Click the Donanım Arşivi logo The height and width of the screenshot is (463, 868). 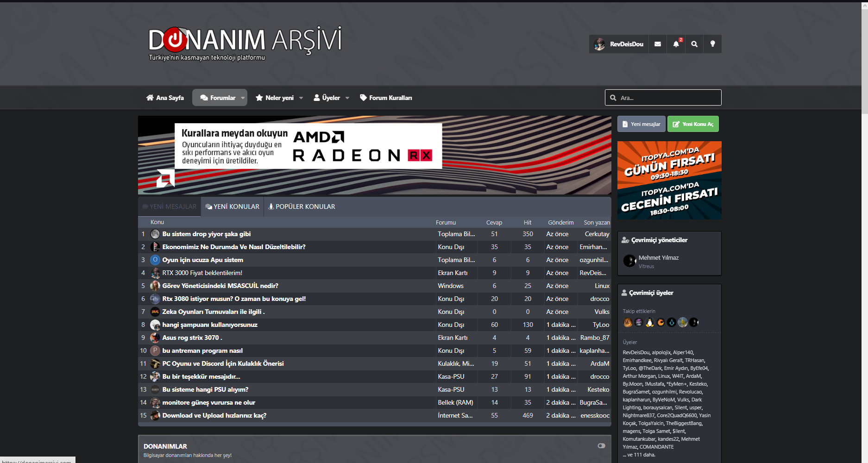click(x=245, y=43)
